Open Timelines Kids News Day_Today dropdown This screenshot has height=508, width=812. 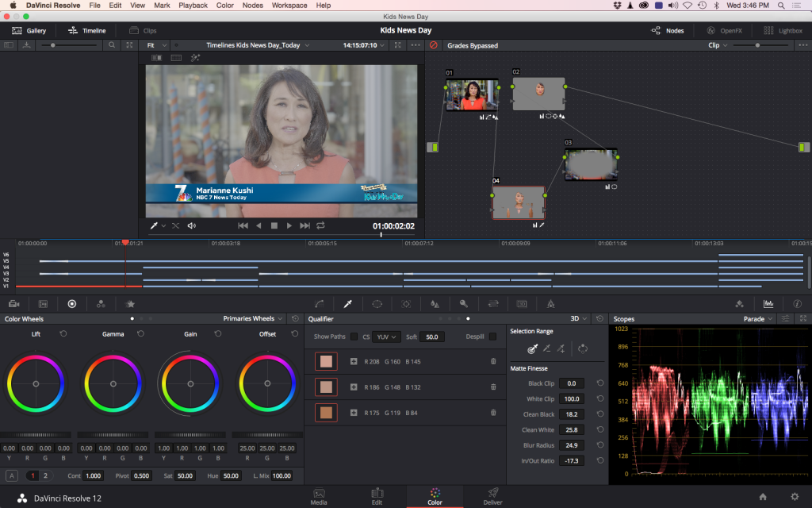point(258,45)
